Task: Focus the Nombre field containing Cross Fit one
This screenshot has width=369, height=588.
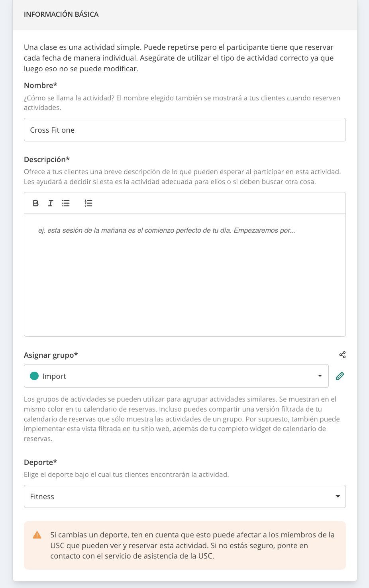Action: 185,129
